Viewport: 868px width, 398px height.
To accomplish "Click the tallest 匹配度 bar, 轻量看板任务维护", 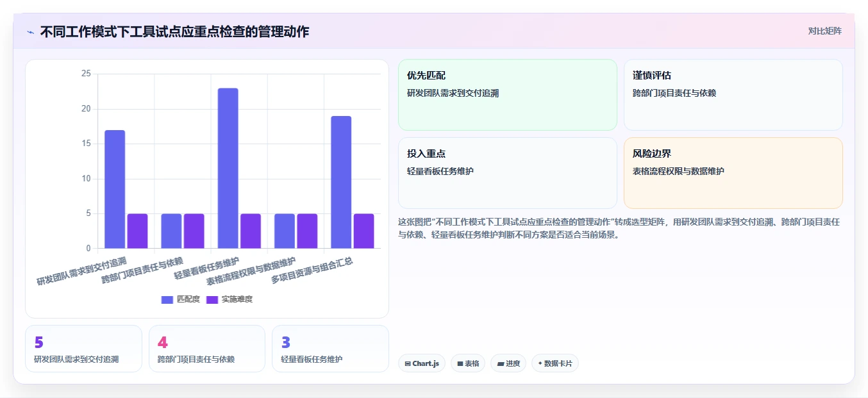I will [x=228, y=168].
